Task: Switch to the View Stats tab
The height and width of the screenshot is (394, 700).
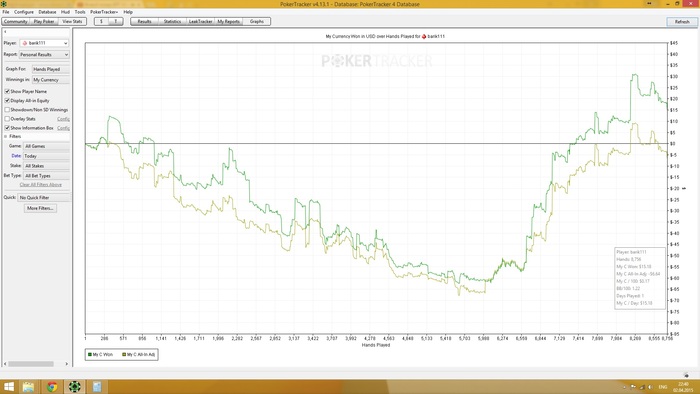Action: click(72, 21)
